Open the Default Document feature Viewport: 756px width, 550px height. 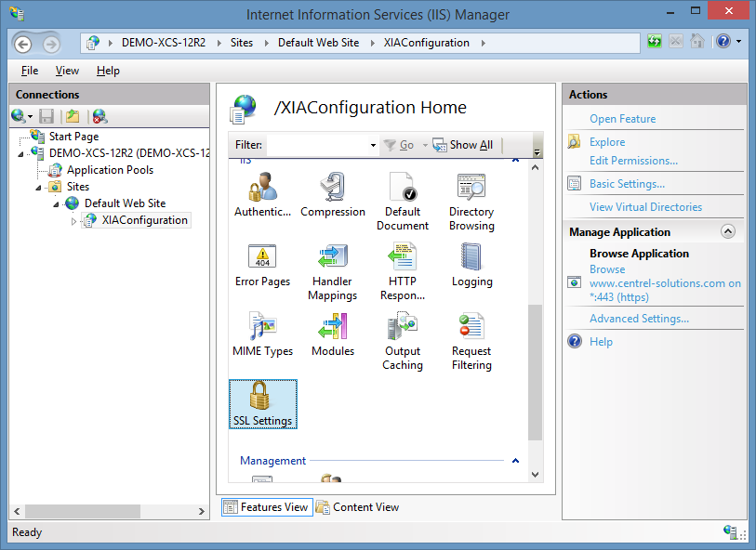(403, 202)
